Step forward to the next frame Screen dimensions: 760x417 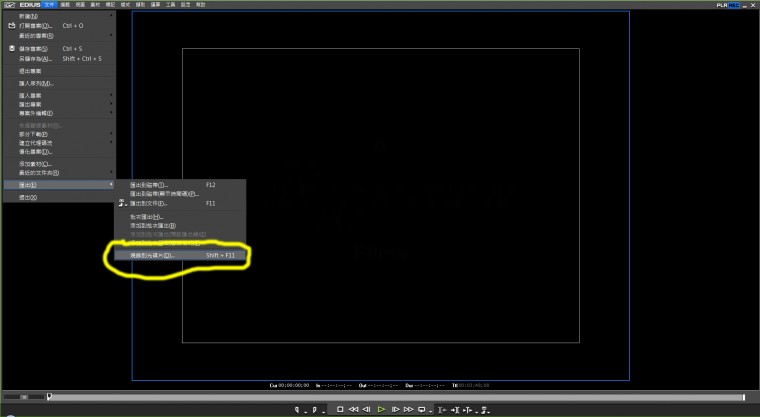click(x=395, y=410)
